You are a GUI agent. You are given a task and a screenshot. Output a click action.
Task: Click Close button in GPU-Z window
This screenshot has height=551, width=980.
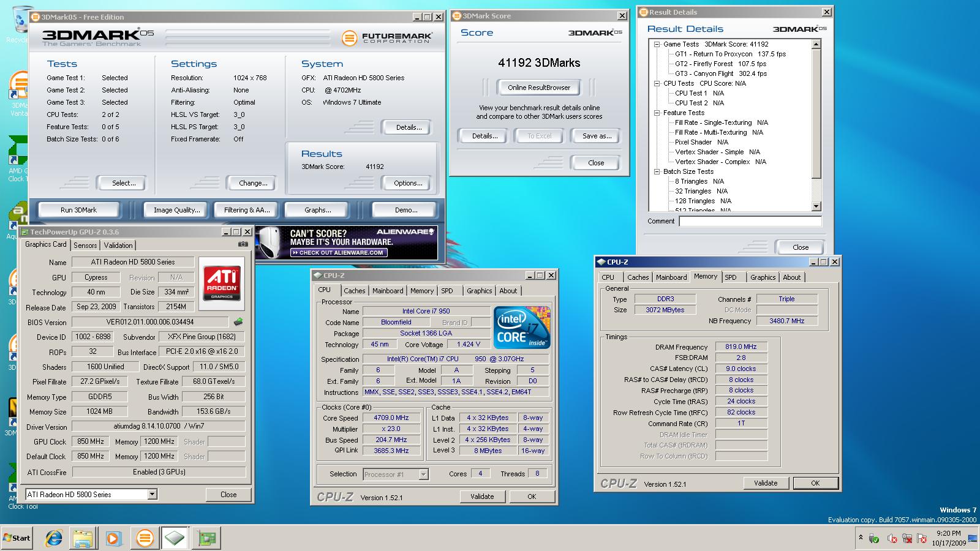point(228,495)
